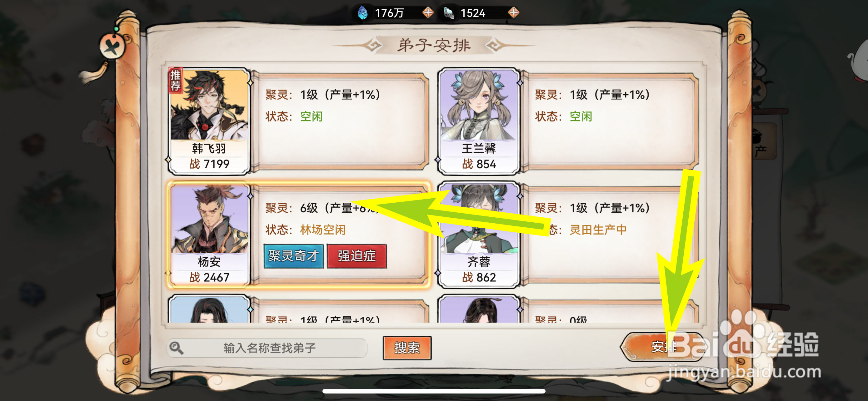The width and height of the screenshot is (868, 401).
Task: View the 聚灵奇才 trait tag
Action: click(x=293, y=256)
